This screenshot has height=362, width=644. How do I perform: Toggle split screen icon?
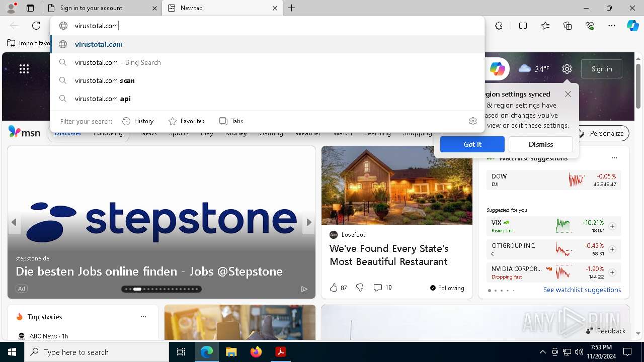pos(523,26)
